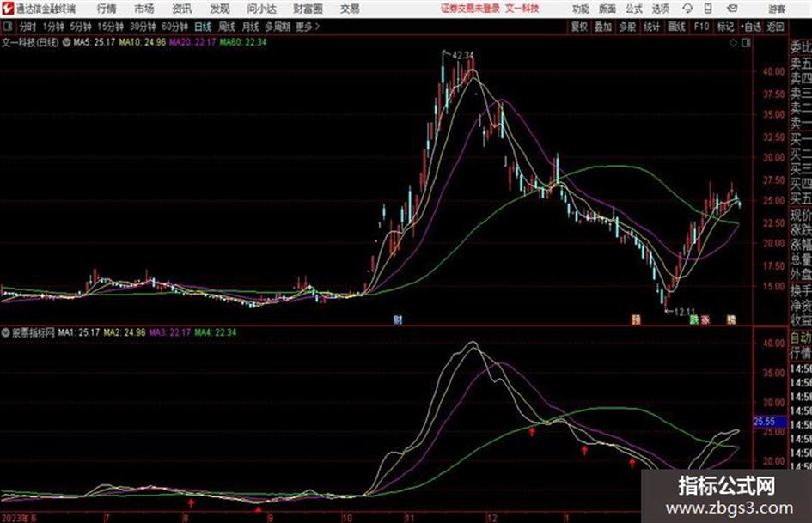This screenshot has height=523, width=812.
Task: Click the 文一科技 stock name in title bar
Action: click(522, 9)
